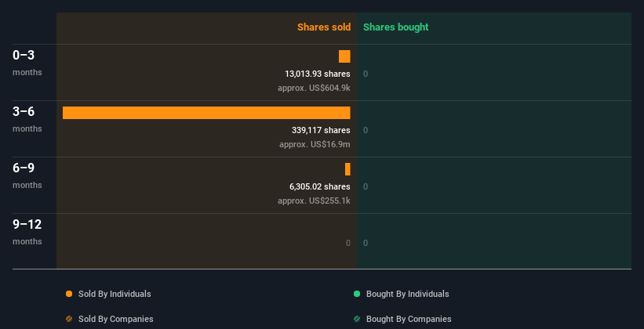Click the approx. US$255.1k amount

314,201
